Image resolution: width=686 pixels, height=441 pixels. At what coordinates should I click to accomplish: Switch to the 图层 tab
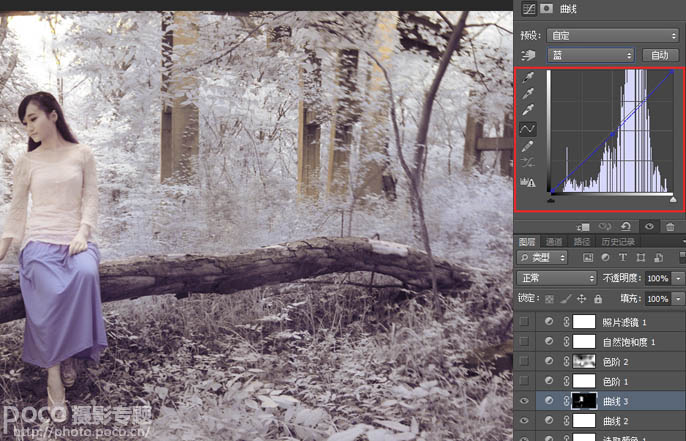pyautogui.click(x=527, y=242)
